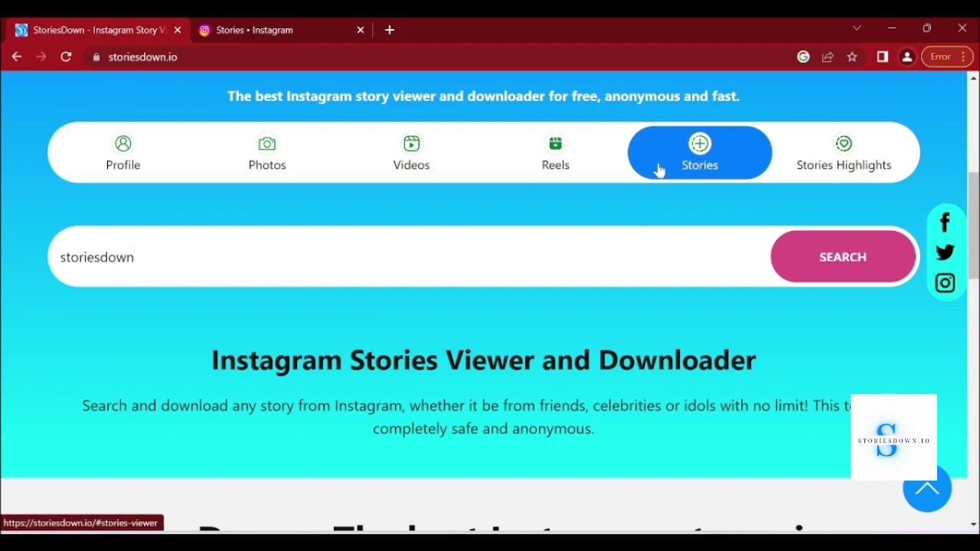The image size is (980, 551).
Task: Open the browser profile avatar
Action: pyautogui.click(x=908, y=57)
